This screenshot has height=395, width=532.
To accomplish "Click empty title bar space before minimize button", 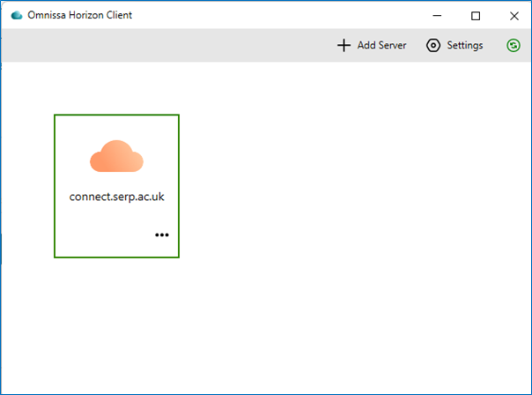I will (278, 15).
